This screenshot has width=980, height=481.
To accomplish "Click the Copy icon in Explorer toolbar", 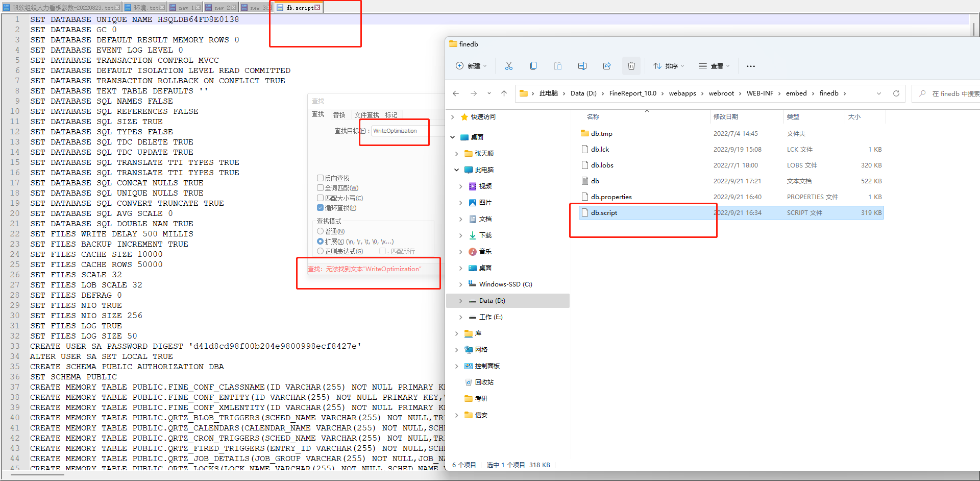I will pyautogui.click(x=533, y=66).
